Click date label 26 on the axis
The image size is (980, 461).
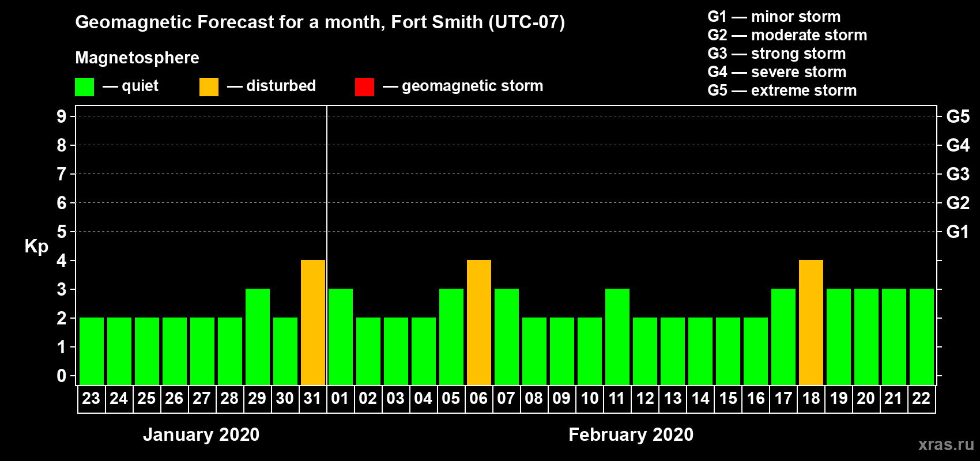174,399
